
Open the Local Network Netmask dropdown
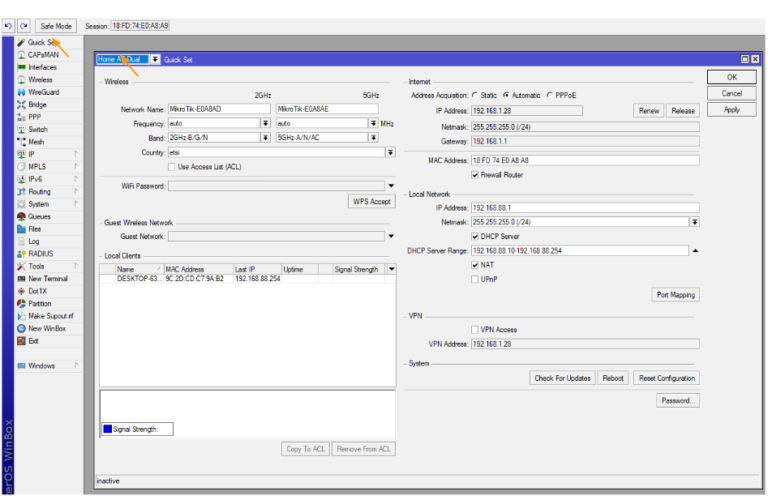pos(695,222)
